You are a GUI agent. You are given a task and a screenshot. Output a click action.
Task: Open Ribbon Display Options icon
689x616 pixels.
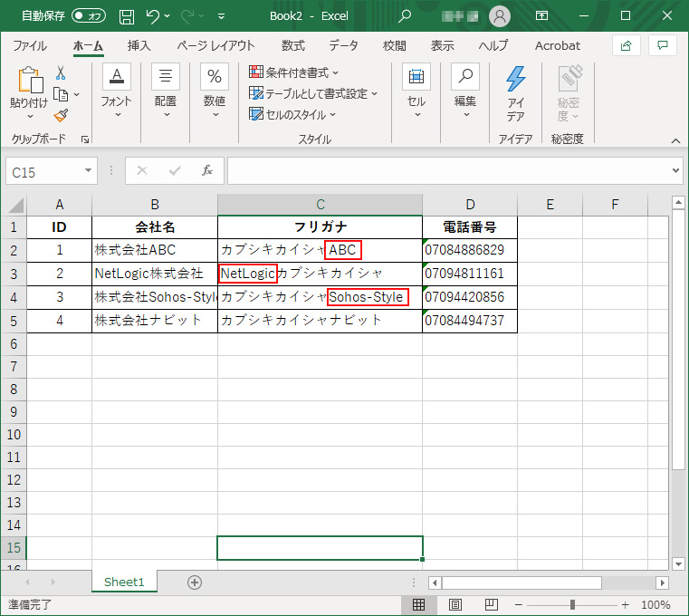point(541,15)
